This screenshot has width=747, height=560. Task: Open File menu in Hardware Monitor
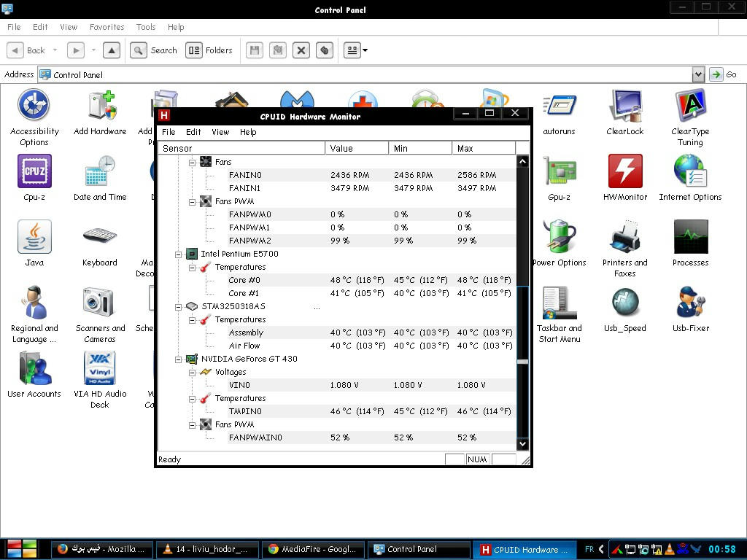169,132
